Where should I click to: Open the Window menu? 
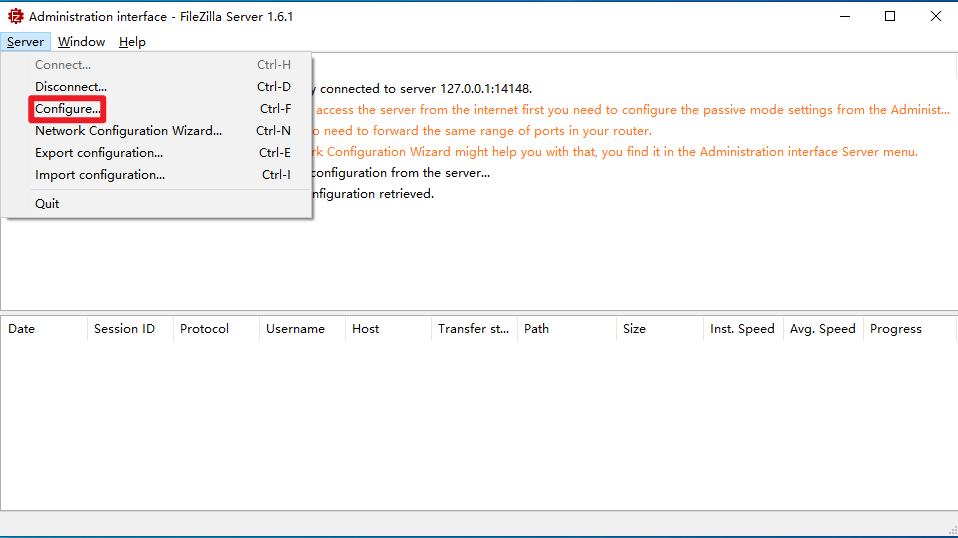coord(81,42)
